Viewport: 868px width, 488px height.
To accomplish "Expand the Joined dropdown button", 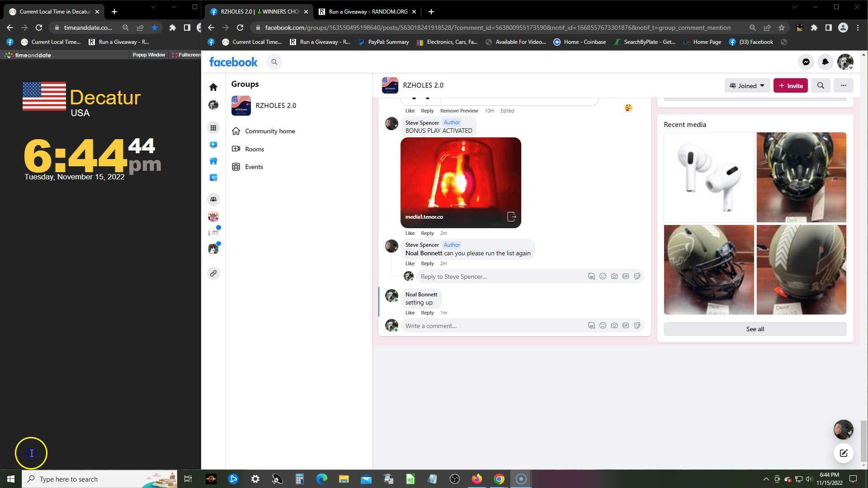I will coord(747,85).
